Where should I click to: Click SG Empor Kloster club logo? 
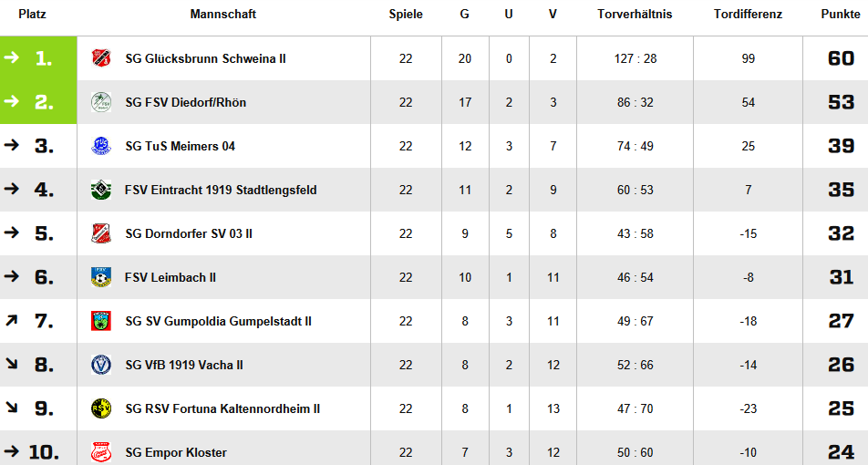(x=100, y=452)
